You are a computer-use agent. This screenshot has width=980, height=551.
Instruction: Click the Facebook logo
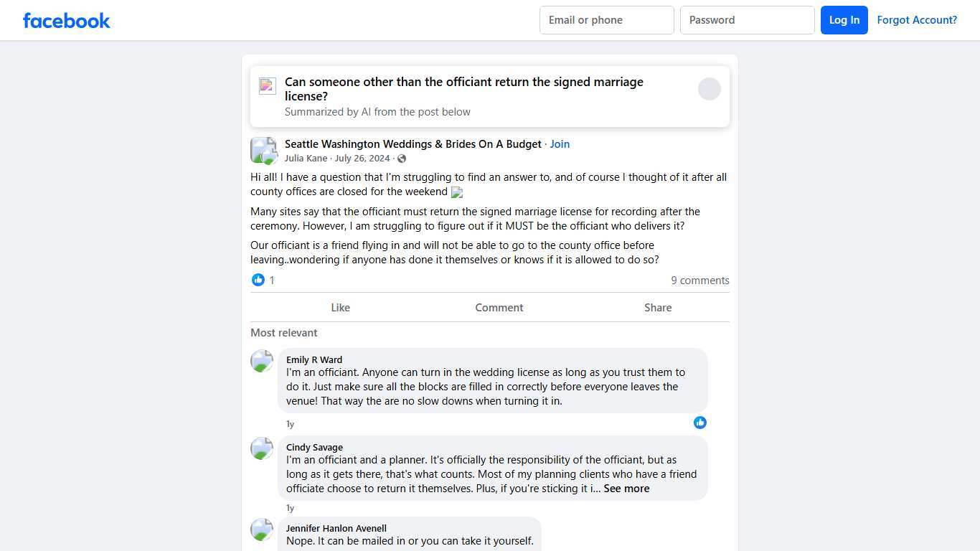(x=67, y=20)
